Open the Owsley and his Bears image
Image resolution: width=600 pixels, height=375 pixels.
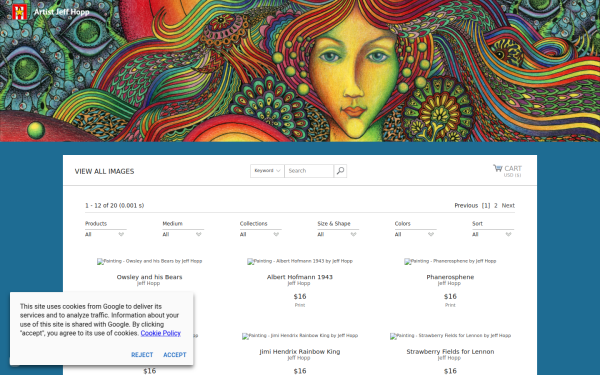pos(149,261)
